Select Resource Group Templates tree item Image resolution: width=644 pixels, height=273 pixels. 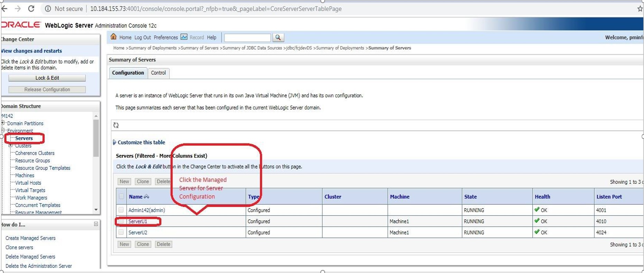[x=43, y=168]
